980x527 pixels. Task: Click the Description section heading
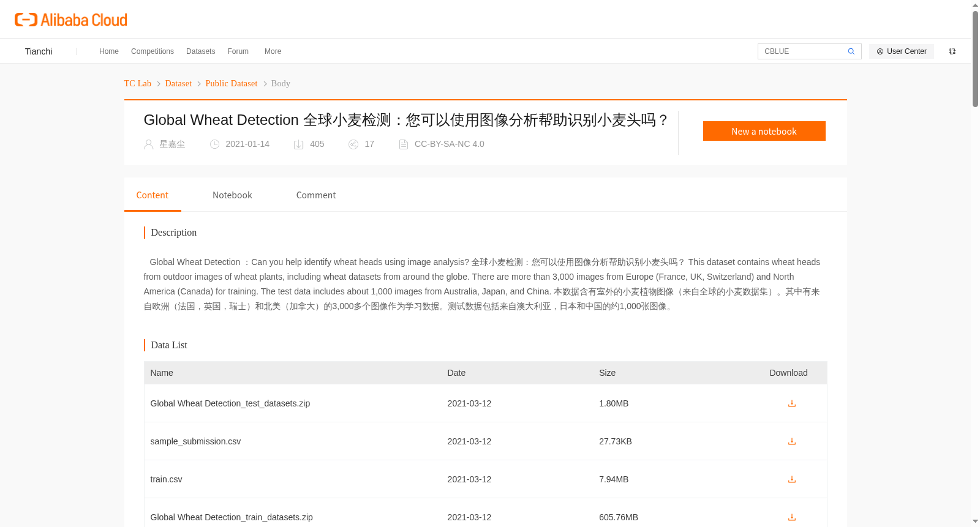click(x=174, y=233)
